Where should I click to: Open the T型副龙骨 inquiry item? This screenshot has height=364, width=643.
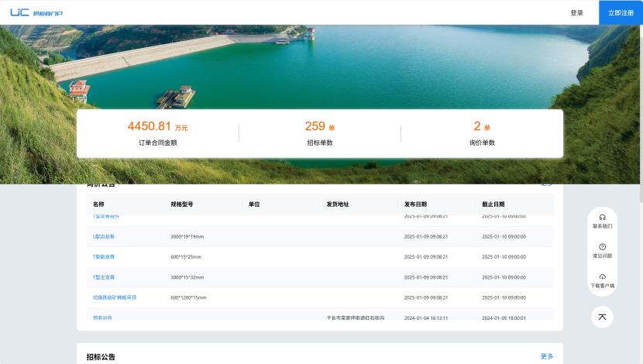coord(104,256)
